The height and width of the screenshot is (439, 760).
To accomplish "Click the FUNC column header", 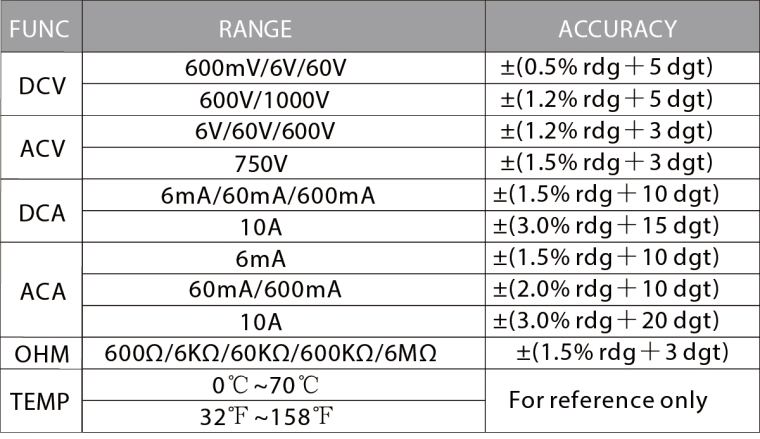I will 39,27.
